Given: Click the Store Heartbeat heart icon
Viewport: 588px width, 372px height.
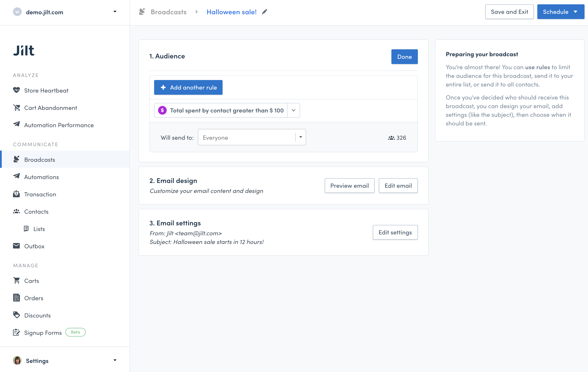Looking at the screenshot, I should click(x=16, y=90).
